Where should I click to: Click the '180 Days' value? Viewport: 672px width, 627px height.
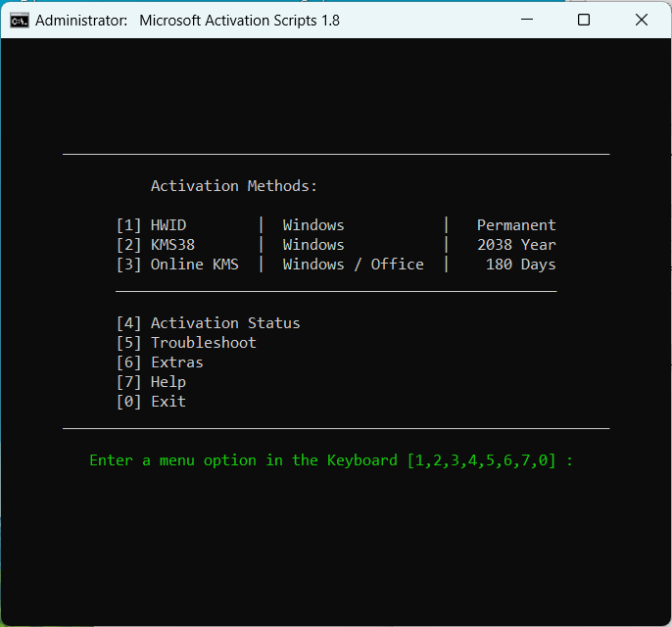pos(521,265)
